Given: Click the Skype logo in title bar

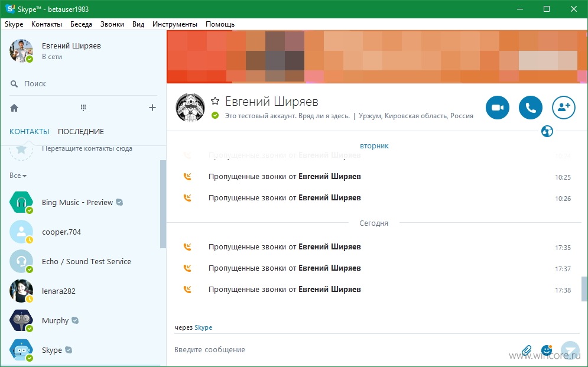Looking at the screenshot, I should (x=10, y=9).
